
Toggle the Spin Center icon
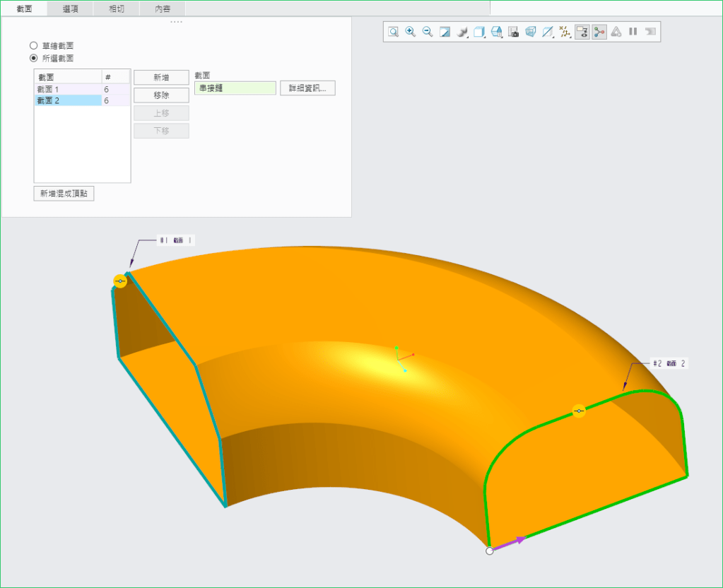point(599,32)
